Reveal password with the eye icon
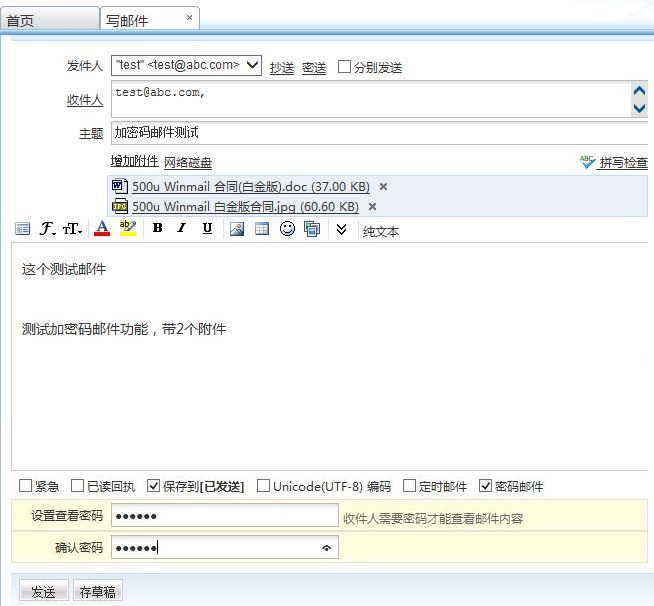Viewport: 654px width, 606px height. pos(327,548)
